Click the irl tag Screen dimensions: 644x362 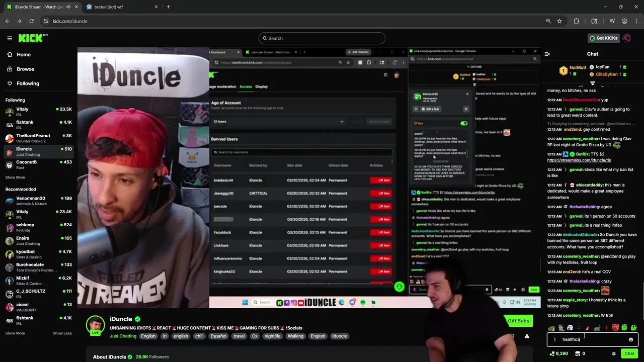pos(164,336)
